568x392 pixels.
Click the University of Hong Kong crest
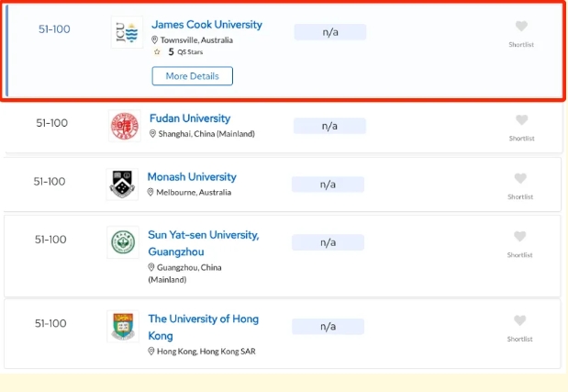[x=123, y=326]
